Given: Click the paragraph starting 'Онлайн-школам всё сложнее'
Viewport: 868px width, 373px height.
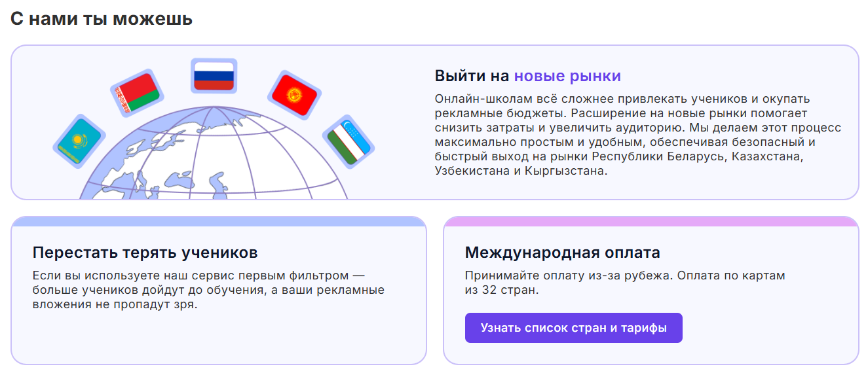Looking at the screenshot, I should coord(638,135).
